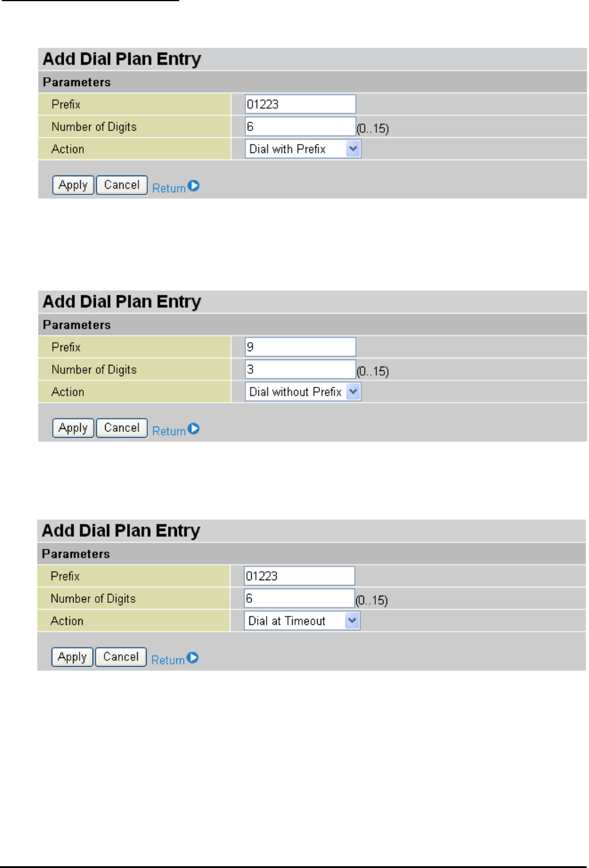Focus the Prefix field in the Dial at Timeout form
This screenshot has width=589, height=868.
point(299,576)
